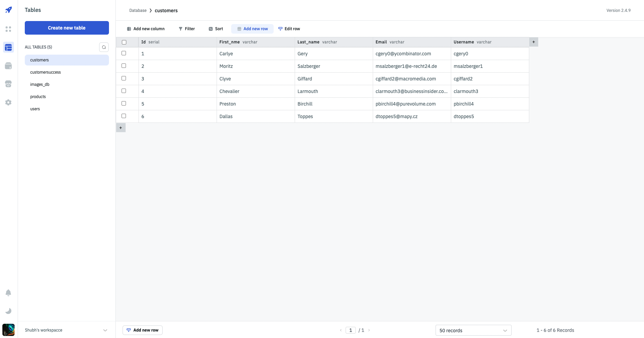The image size is (644, 338).
Task: Click the plus icon to add column
Action: (x=534, y=42)
